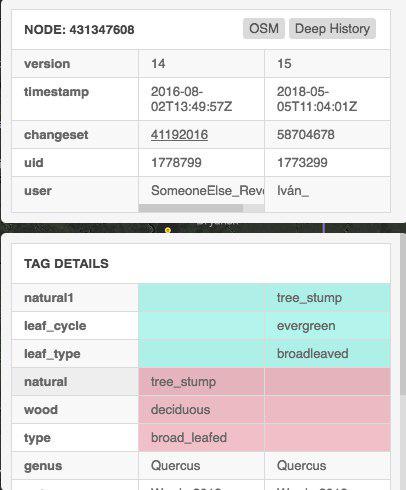Screen dimensions: 406x490
Task: Open the OSM button for this node
Action: (264, 29)
